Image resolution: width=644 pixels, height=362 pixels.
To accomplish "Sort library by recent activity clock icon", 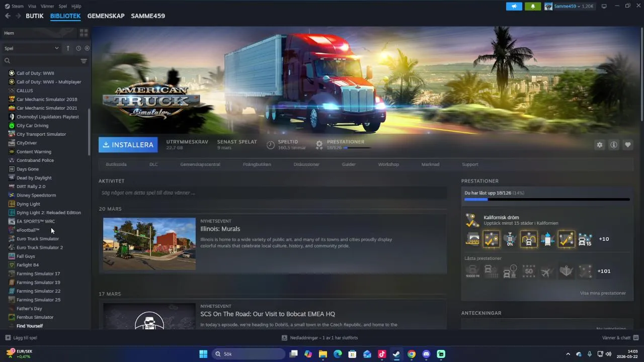I will (x=78, y=48).
